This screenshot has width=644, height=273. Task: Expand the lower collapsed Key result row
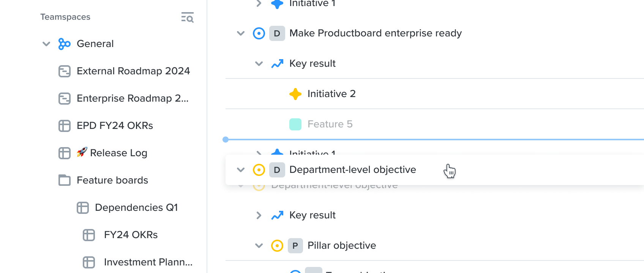click(x=259, y=215)
